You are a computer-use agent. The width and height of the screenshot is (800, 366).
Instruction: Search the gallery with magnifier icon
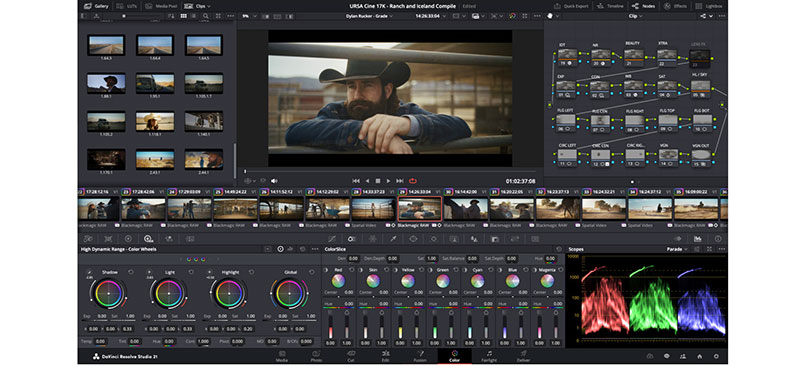click(206, 16)
